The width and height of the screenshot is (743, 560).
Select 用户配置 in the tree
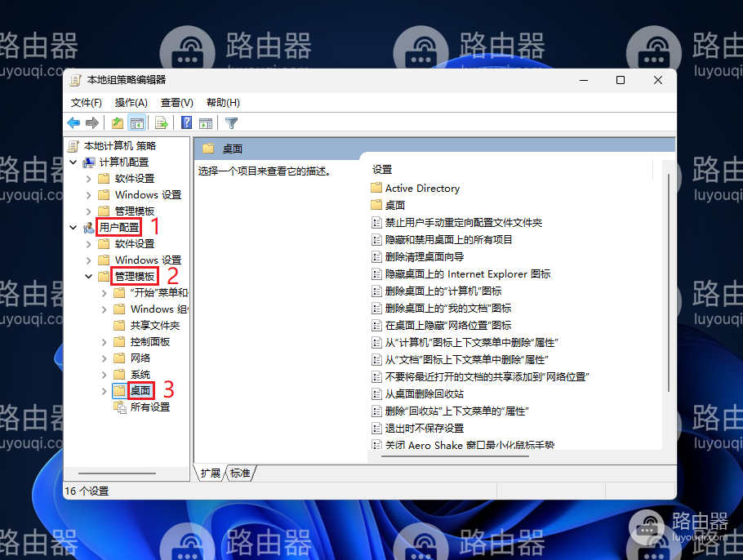pyautogui.click(x=119, y=228)
